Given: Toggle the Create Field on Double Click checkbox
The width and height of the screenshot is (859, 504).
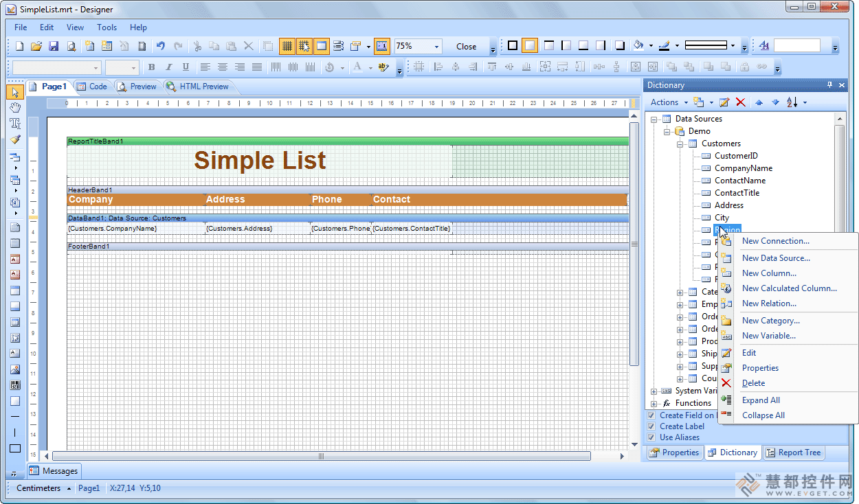Looking at the screenshot, I should [651, 415].
